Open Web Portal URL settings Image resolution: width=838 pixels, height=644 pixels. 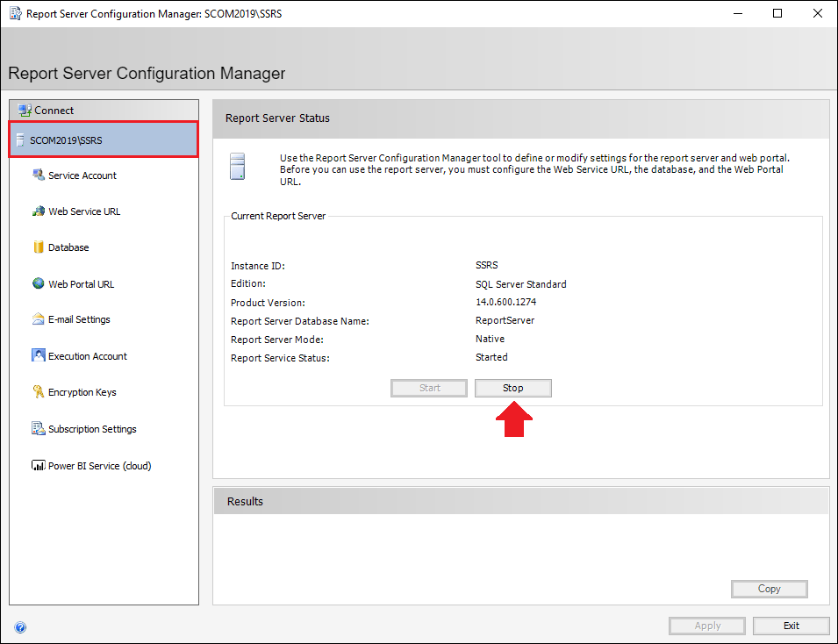(82, 284)
